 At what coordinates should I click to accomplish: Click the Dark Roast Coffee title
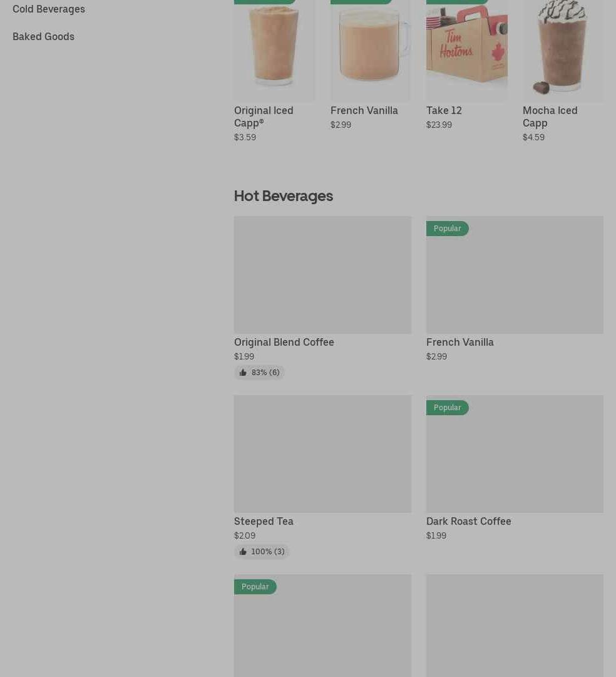[x=468, y=521]
